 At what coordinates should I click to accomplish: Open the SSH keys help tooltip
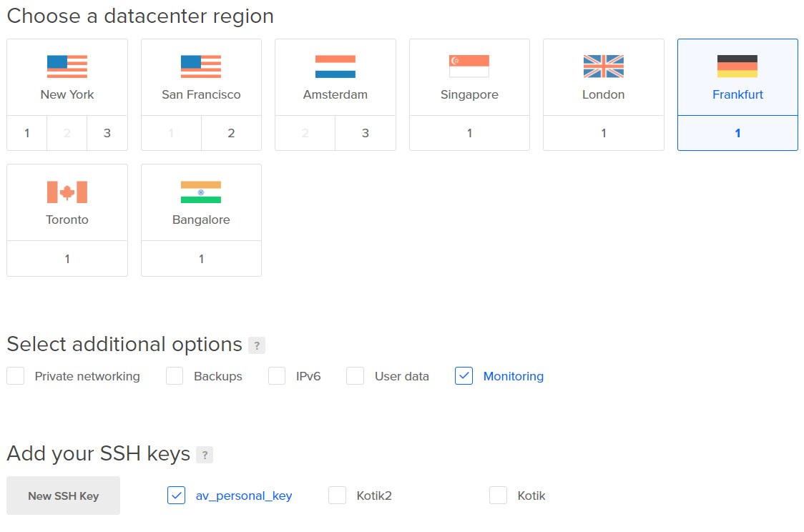(x=205, y=455)
